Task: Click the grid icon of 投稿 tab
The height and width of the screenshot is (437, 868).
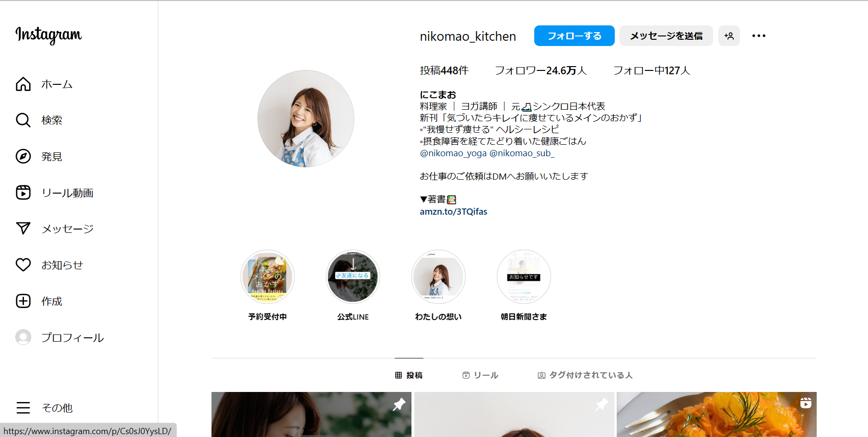Action: tap(399, 375)
